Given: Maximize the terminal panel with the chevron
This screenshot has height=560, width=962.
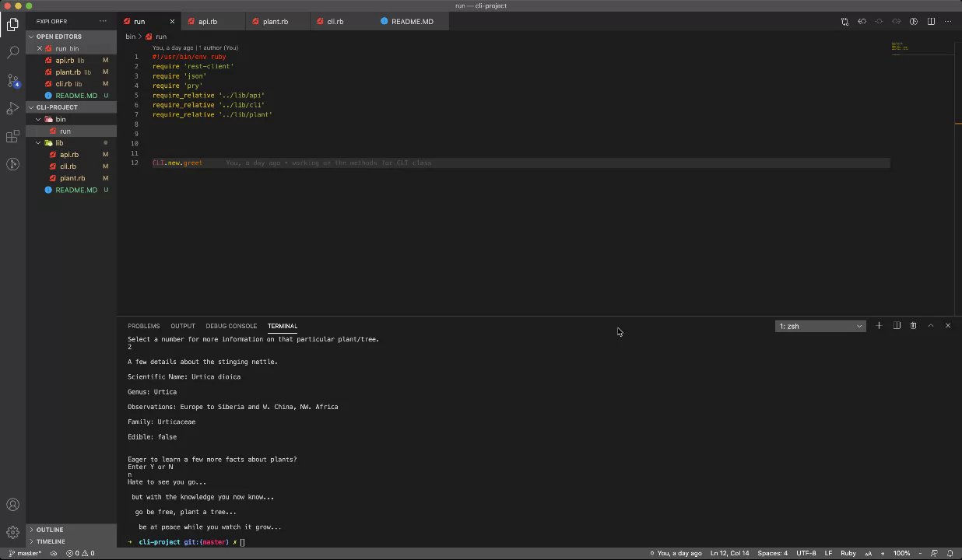Looking at the screenshot, I should pos(931,326).
